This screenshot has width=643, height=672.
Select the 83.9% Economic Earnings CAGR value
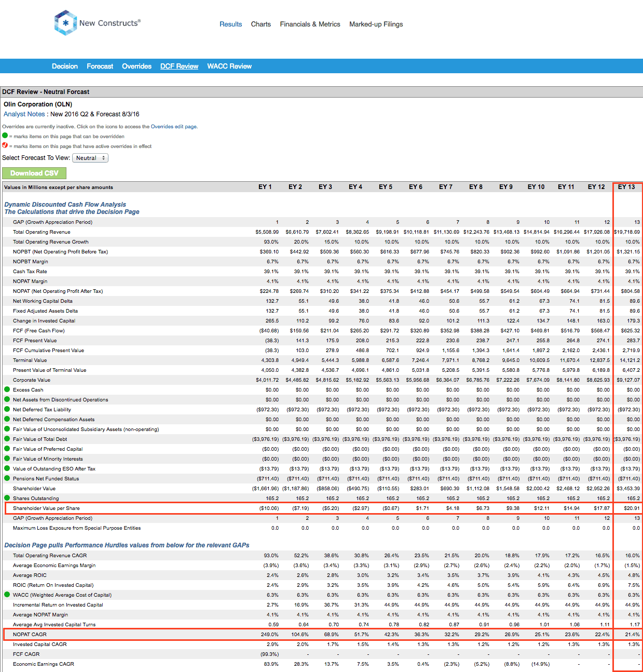click(271, 664)
